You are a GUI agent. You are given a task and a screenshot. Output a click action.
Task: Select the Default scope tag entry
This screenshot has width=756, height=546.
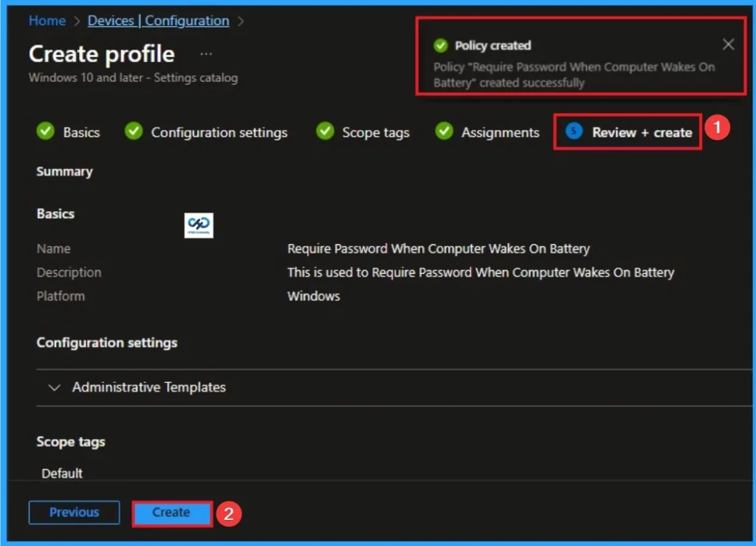(62, 474)
